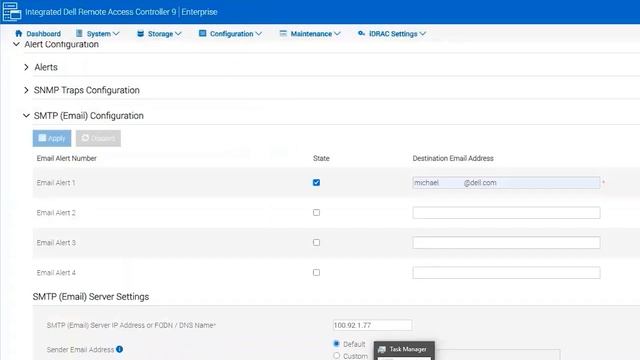Click the Discard button
Screen dimensions: 640x360
(98, 138)
